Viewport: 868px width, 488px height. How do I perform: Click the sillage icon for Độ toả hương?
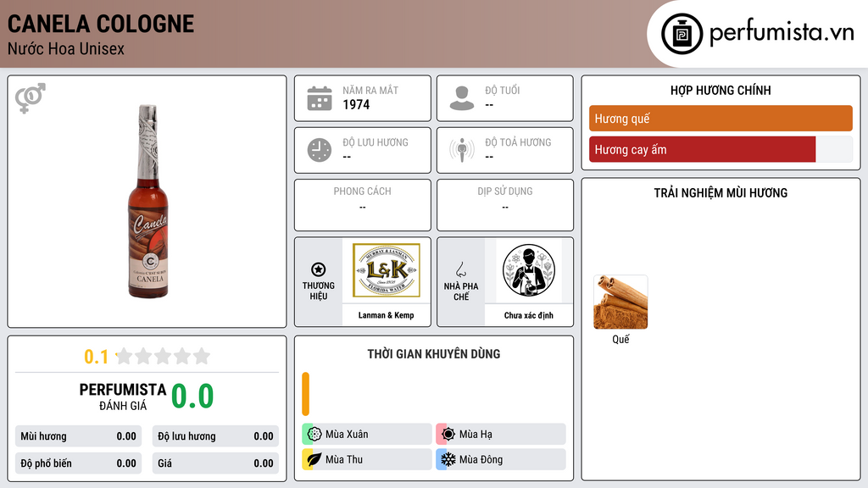pos(462,150)
